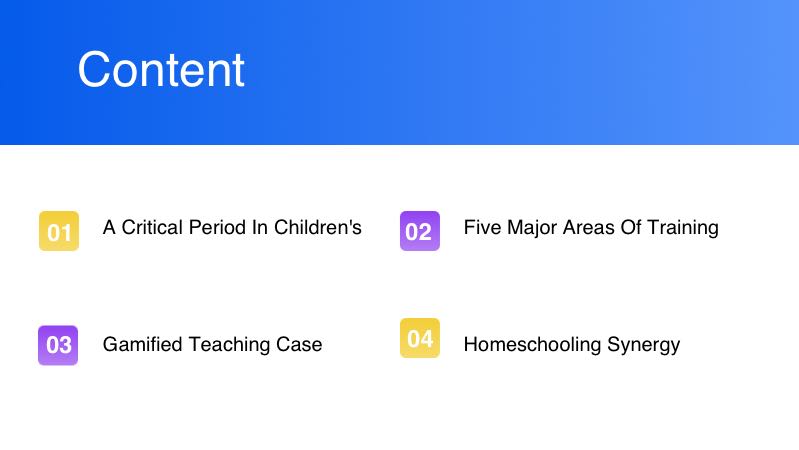Click the word "Areas" in item 02
The width and height of the screenshot is (799, 450).
[x=588, y=228]
